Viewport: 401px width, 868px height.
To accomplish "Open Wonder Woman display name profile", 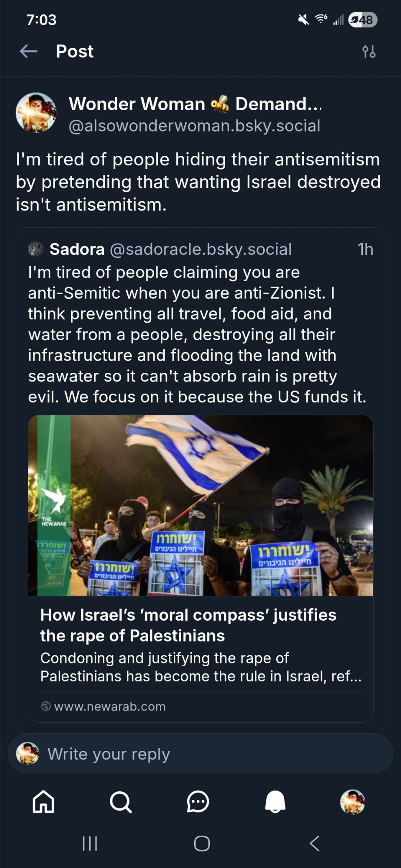I will [195, 104].
